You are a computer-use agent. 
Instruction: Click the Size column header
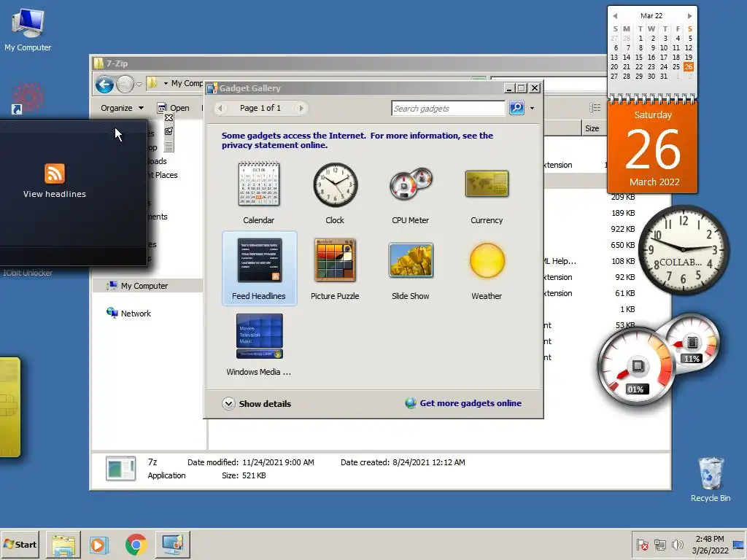592,128
